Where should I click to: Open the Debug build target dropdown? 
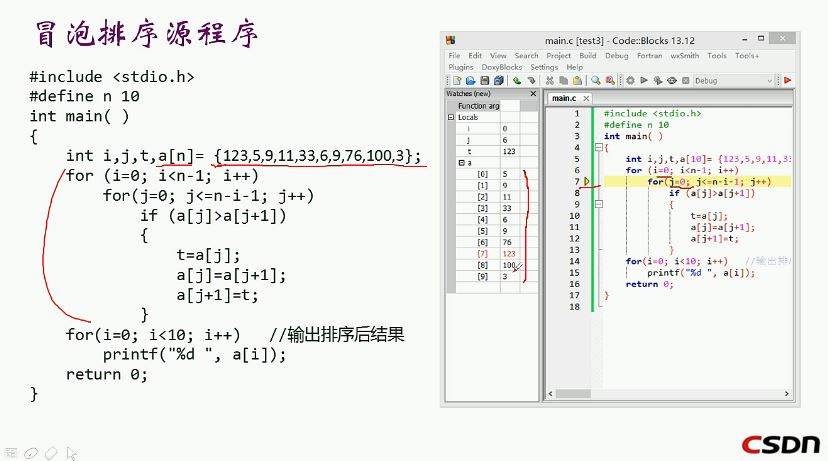coord(733,81)
